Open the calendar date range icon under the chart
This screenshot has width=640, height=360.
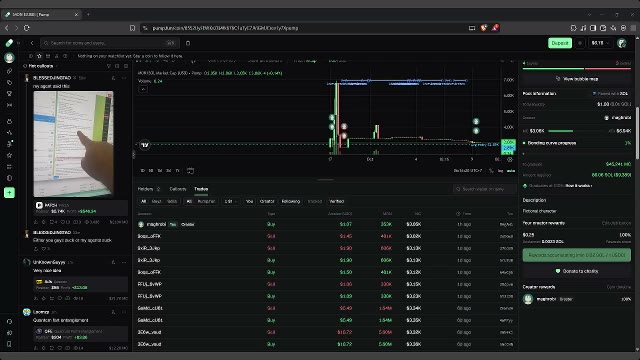(x=190, y=171)
